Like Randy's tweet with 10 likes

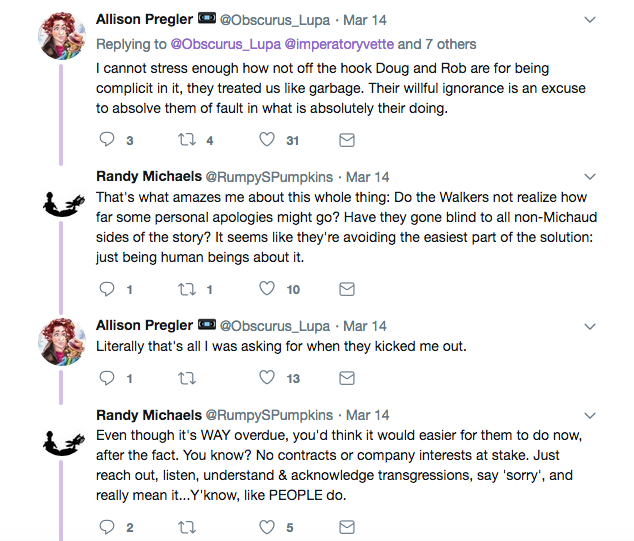267,289
